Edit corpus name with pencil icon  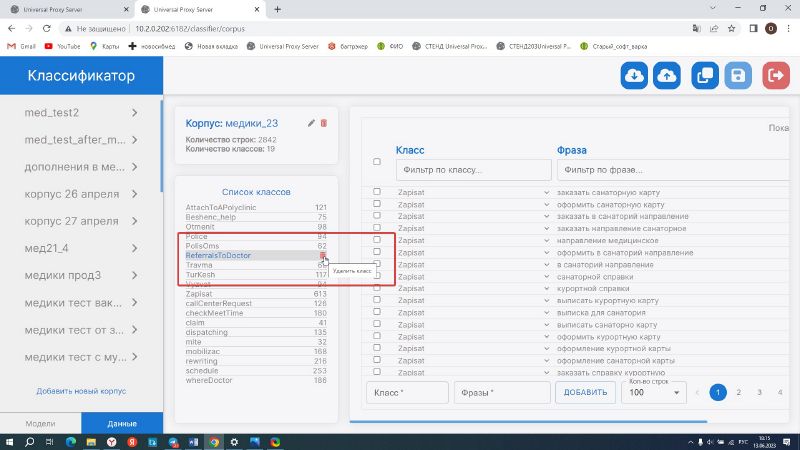coord(311,123)
